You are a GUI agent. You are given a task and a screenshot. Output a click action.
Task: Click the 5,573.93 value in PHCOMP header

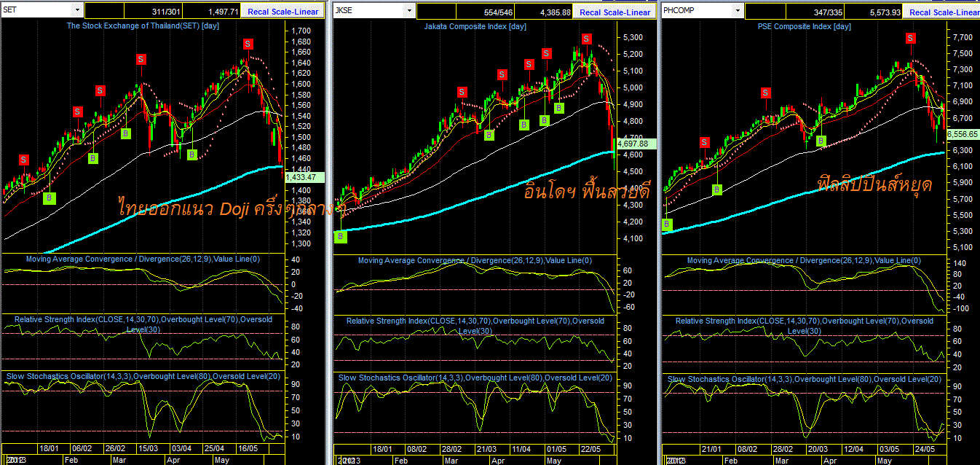point(885,12)
